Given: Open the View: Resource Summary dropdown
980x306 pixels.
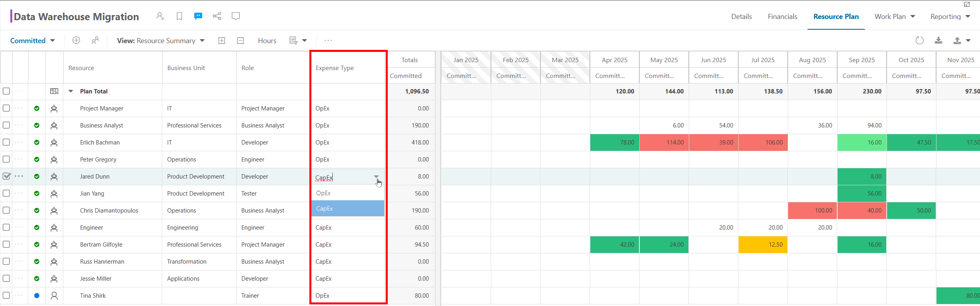Looking at the screenshot, I should click(x=161, y=40).
